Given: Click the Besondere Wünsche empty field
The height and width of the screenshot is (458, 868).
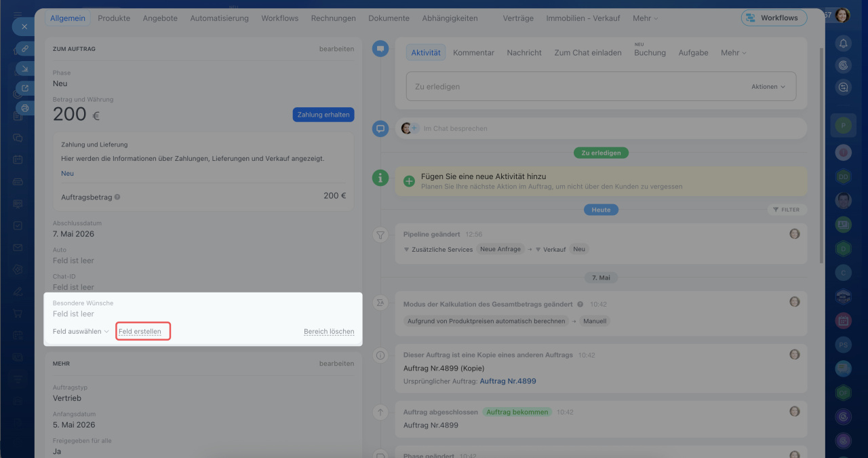Looking at the screenshot, I should coord(73,314).
